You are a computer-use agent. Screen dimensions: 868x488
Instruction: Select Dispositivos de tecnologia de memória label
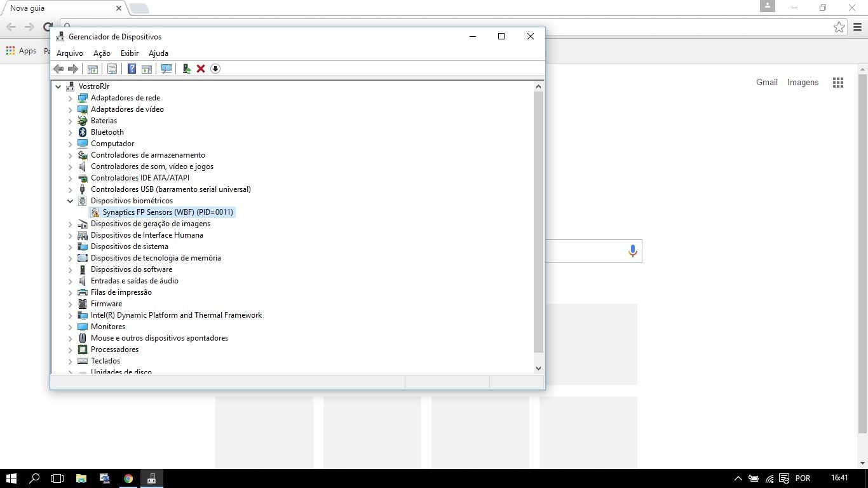coord(156,258)
